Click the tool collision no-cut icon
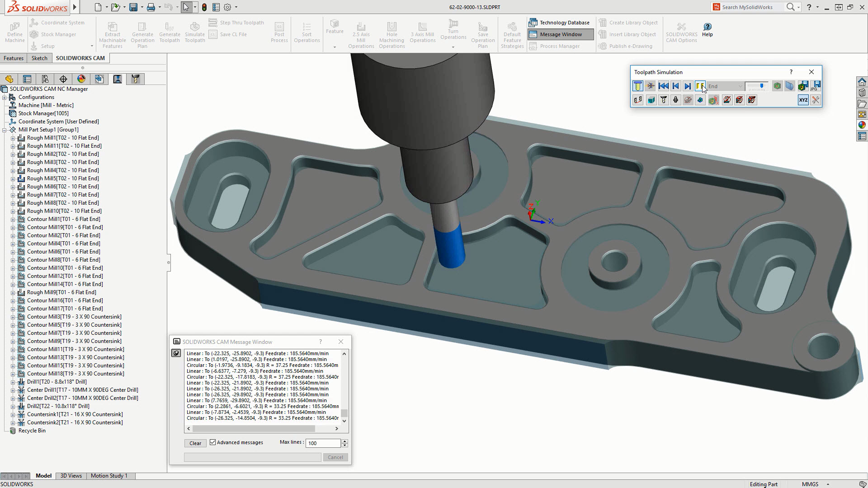 click(727, 100)
